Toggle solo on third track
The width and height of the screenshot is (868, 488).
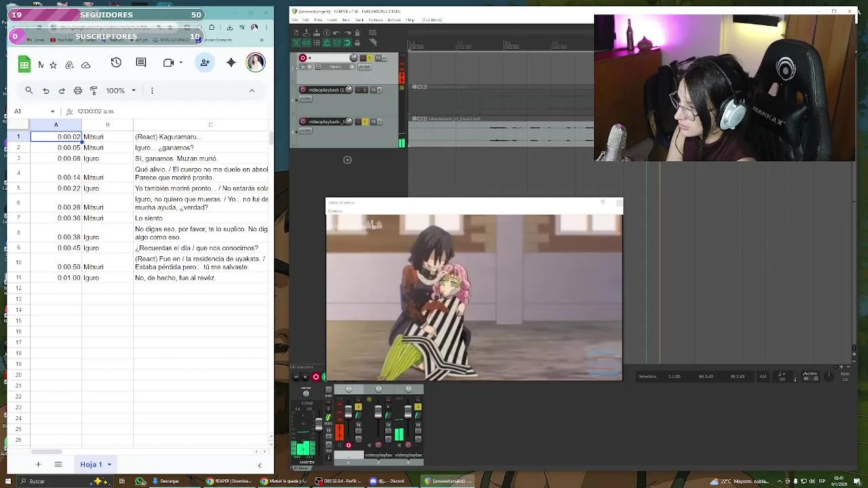coord(366,121)
